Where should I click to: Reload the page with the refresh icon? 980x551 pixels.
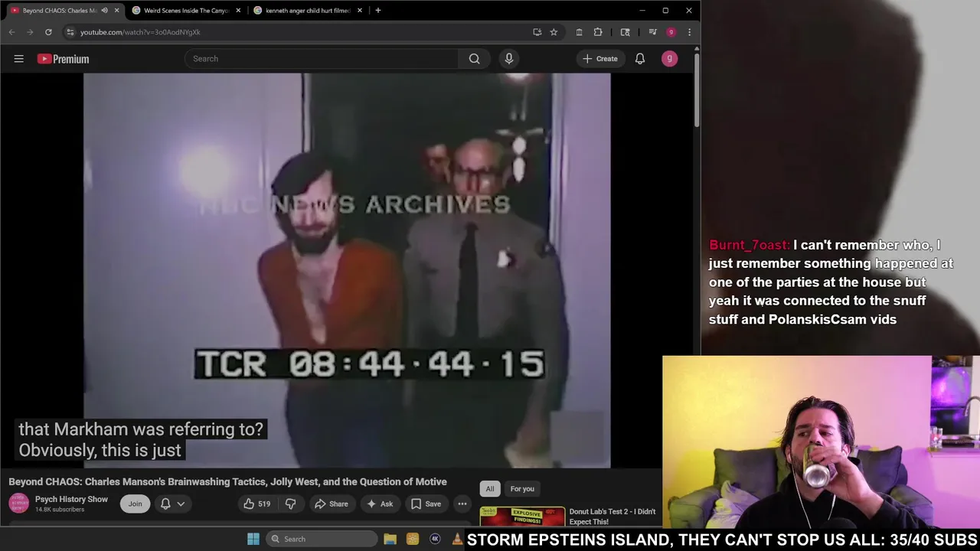coord(48,32)
